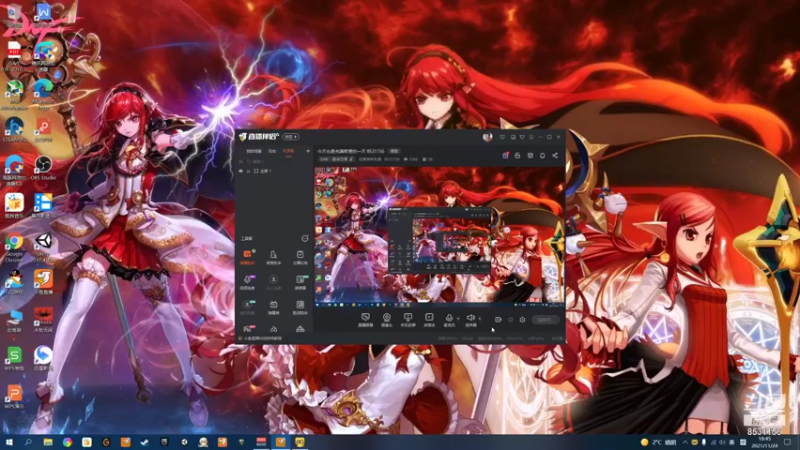
Task: Switch to the first scene tab
Action: [254, 151]
